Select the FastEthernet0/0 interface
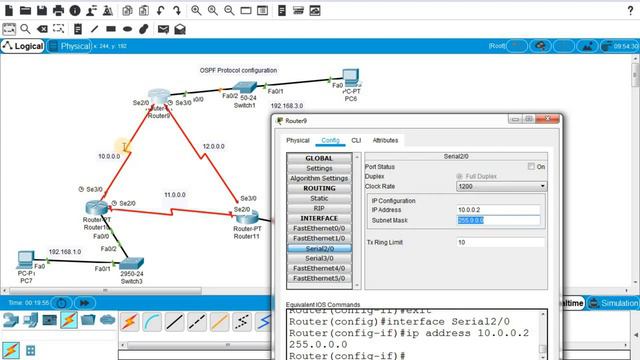 (319, 228)
